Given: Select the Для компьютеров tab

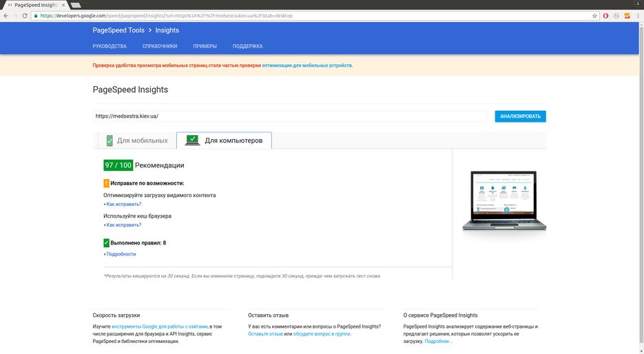Looking at the screenshot, I should (x=225, y=140).
